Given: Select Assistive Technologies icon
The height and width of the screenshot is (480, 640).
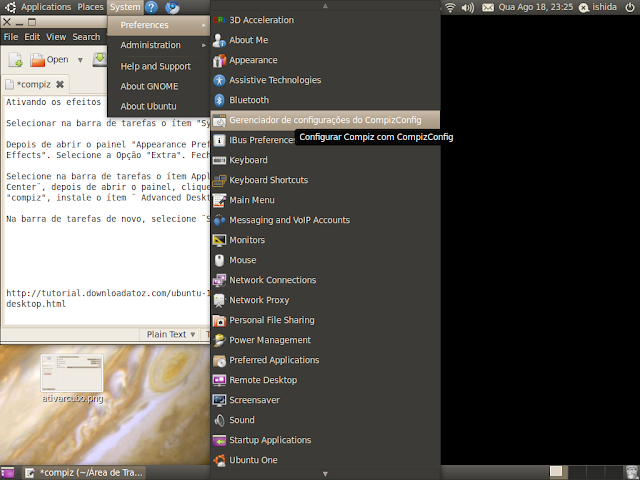Looking at the screenshot, I should [x=219, y=80].
